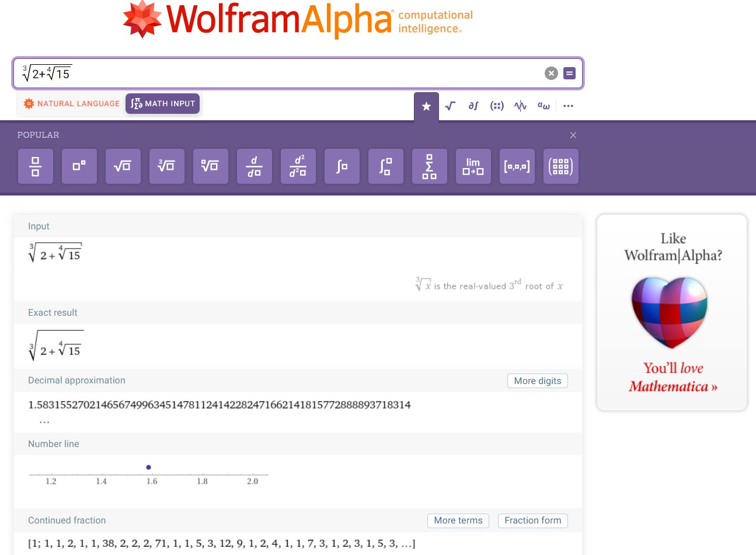Open the waveform functions keyboard tab
756x555 pixels.
click(x=520, y=106)
